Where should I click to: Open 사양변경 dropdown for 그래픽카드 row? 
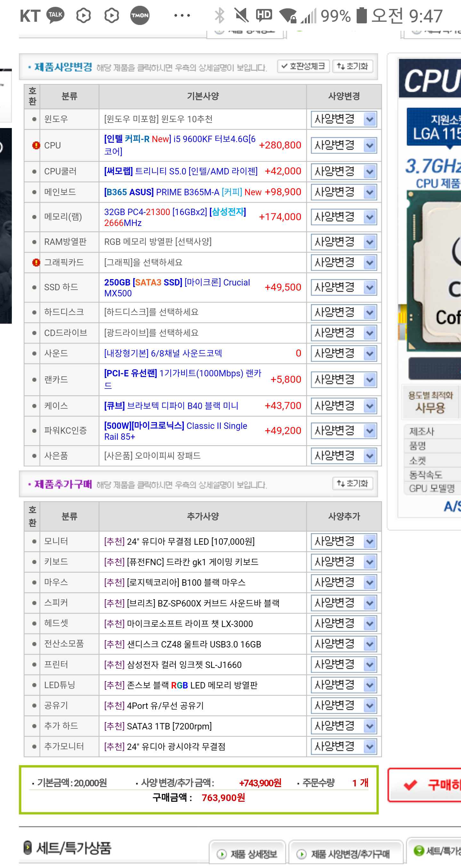344,262
